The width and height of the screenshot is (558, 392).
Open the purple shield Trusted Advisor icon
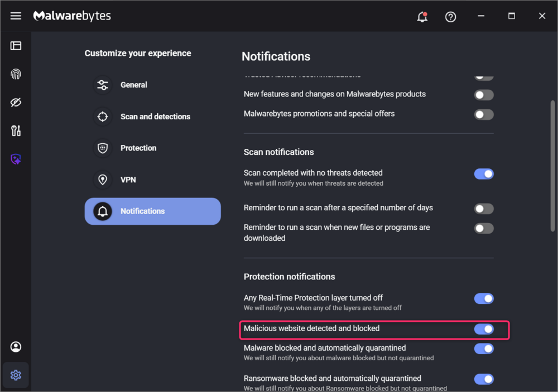tap(16, 159)
